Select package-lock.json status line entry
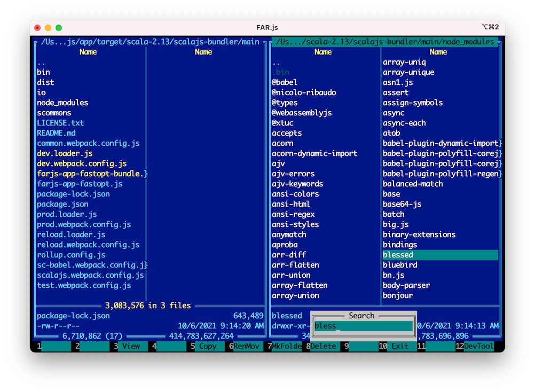Viewport: 535px width, 392px height. [72, 316]
